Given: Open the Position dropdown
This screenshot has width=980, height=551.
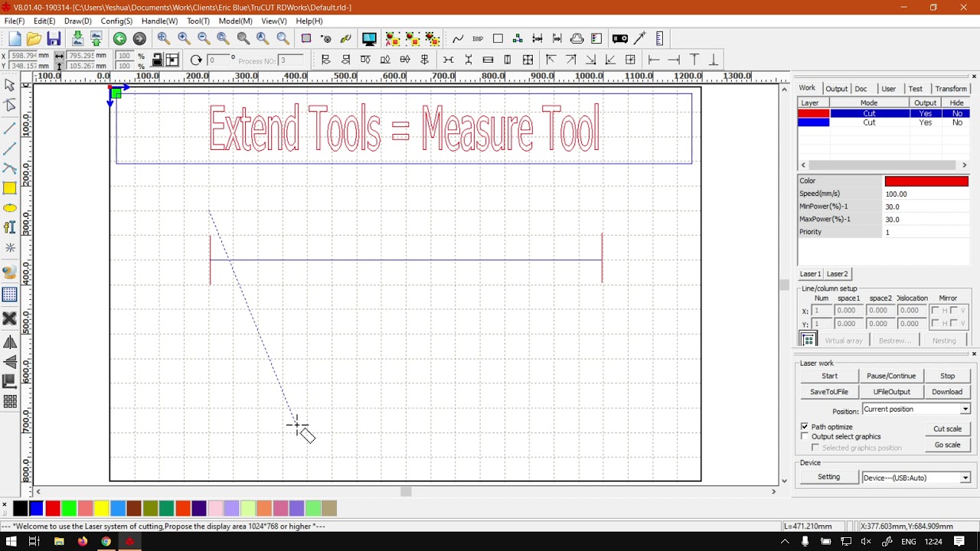Looking at the screenshot, I should tap(965, 409).
